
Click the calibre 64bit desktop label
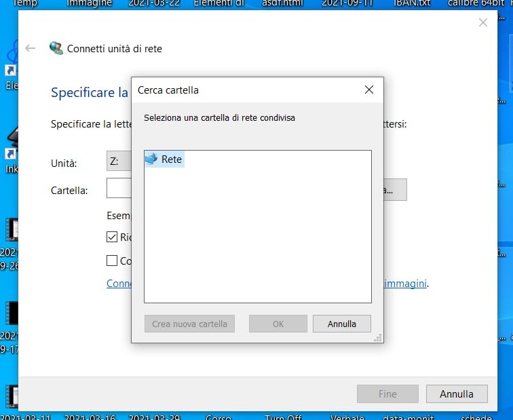[476, 3]
